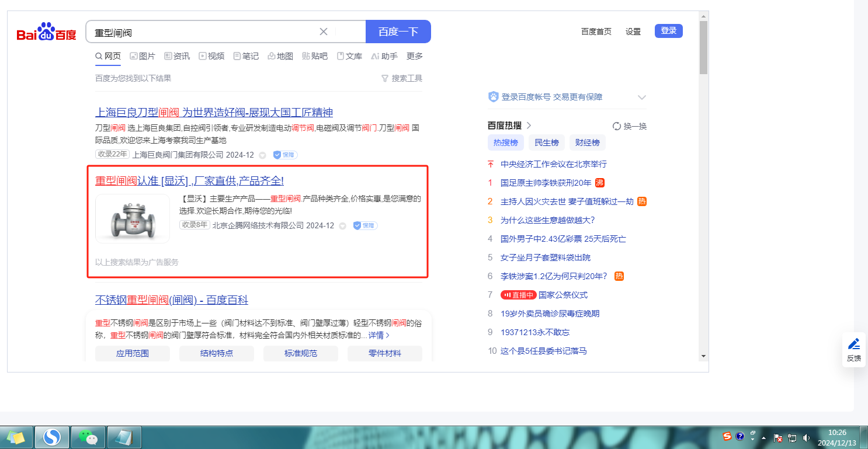Show hidden system tray icons

(x=763, y=437)
